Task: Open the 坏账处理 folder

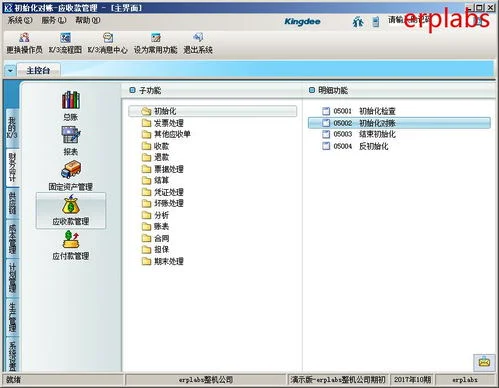Action: click(x=163, y=203)
